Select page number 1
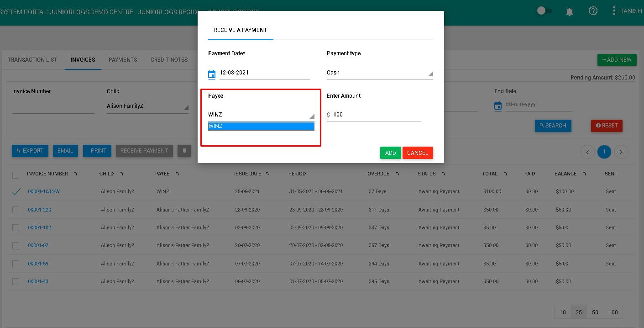644x328 pixels. click(x=604, y=152)
